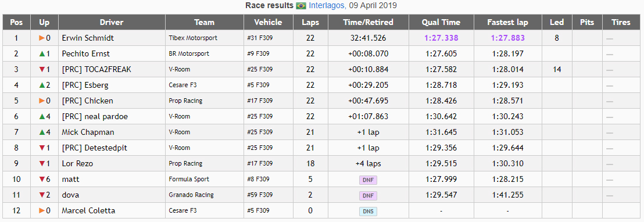The image size is (644, 222).
Task: Click the red down arrow beside [PRC] TOCA2FREAK
Action: [x=41, y=69]
